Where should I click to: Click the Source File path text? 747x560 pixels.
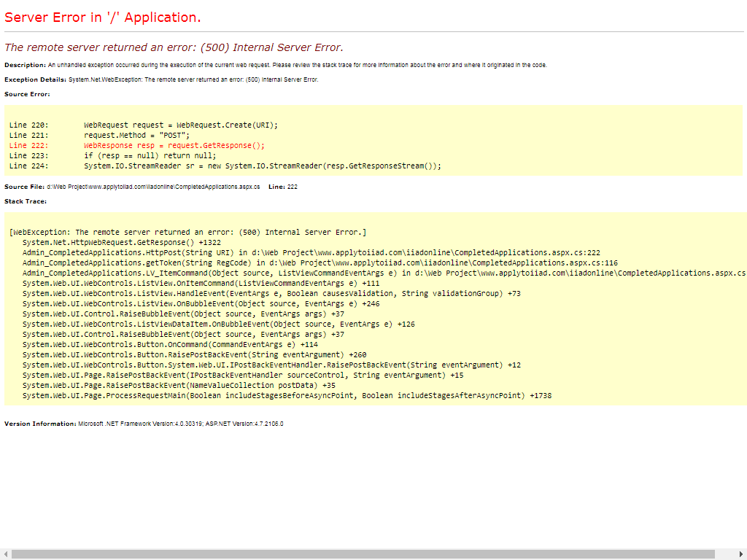click(x=153, y=187)
